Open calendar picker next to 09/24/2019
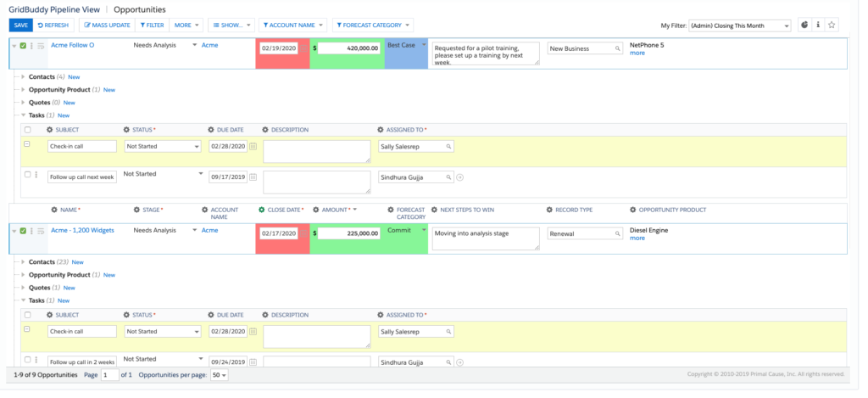Viewport: 868px width, 398px height. click(253, 362)
